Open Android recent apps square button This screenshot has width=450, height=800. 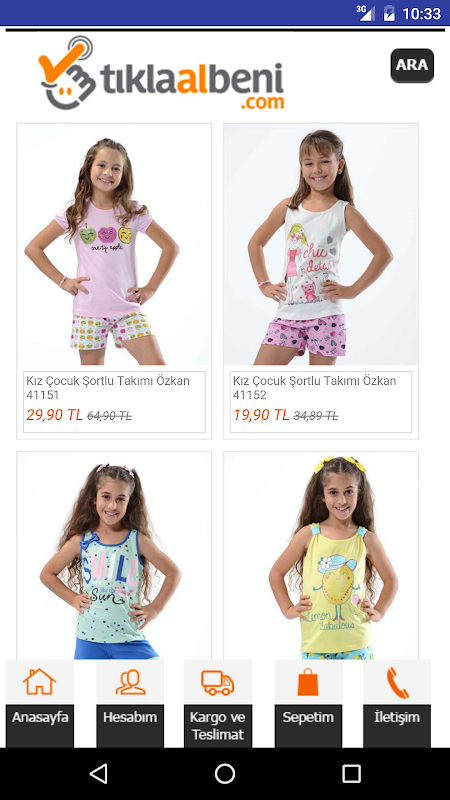click(x=351, y=773)
